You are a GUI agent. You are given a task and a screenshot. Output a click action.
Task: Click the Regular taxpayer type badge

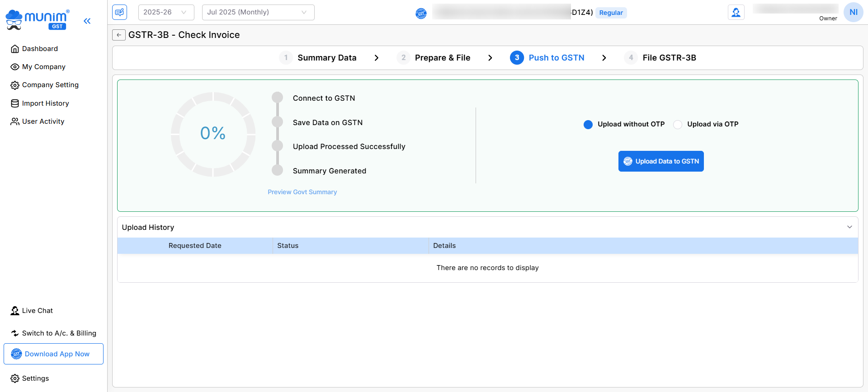[611, 13]
